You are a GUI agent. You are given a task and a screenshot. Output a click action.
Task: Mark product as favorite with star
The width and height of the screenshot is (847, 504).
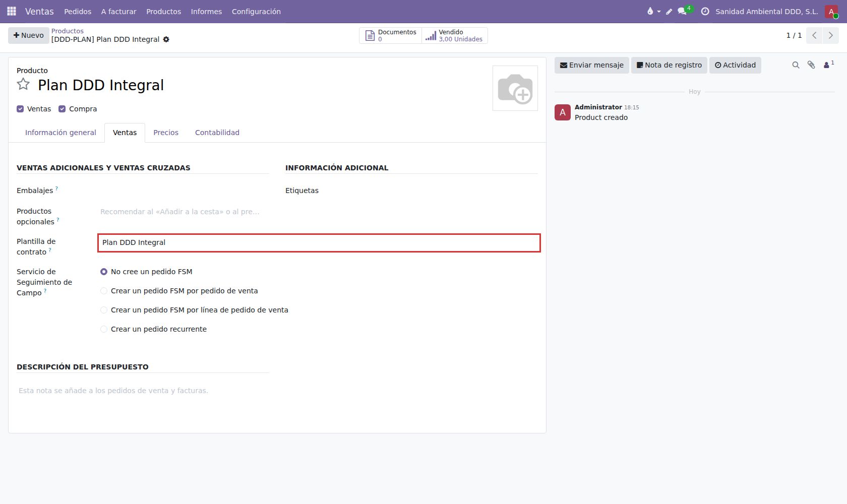[23, 84]
